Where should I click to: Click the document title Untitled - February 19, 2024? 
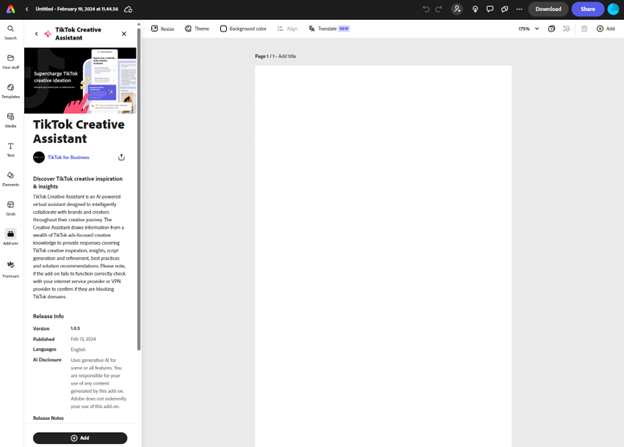coord(77,9)
